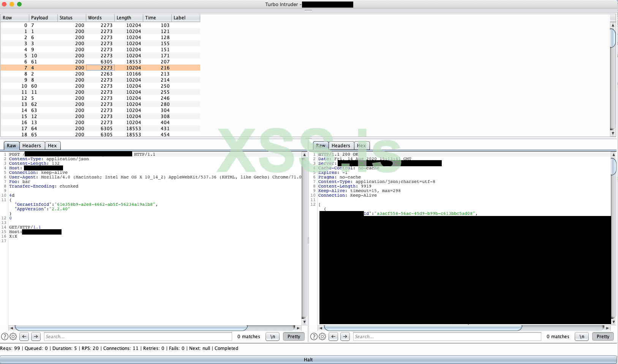The width and height of the screenshot is (618, 364).
Task: Sort results by Words column header
Action: (x=100, y=18)
